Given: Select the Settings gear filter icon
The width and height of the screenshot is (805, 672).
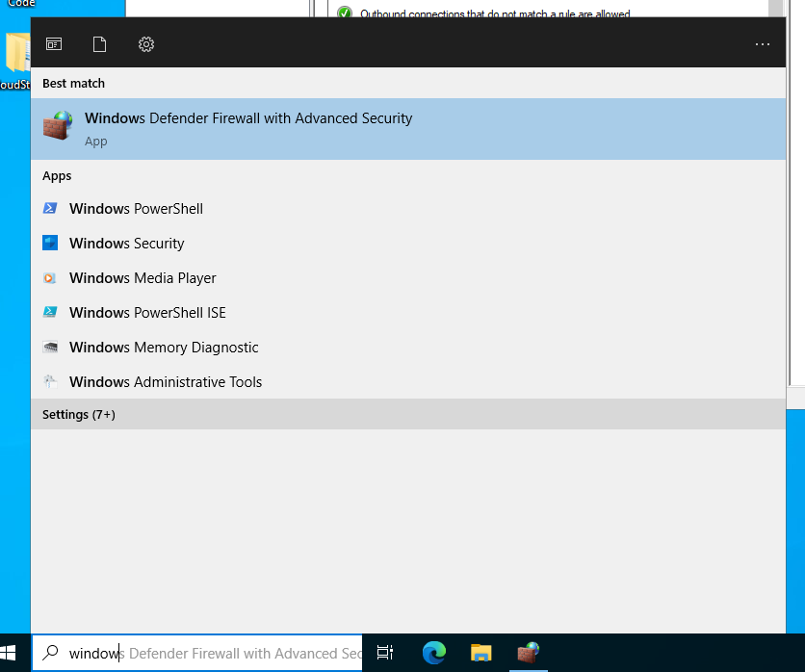Looking at the screenshot, I should click(x=146, y=44).
